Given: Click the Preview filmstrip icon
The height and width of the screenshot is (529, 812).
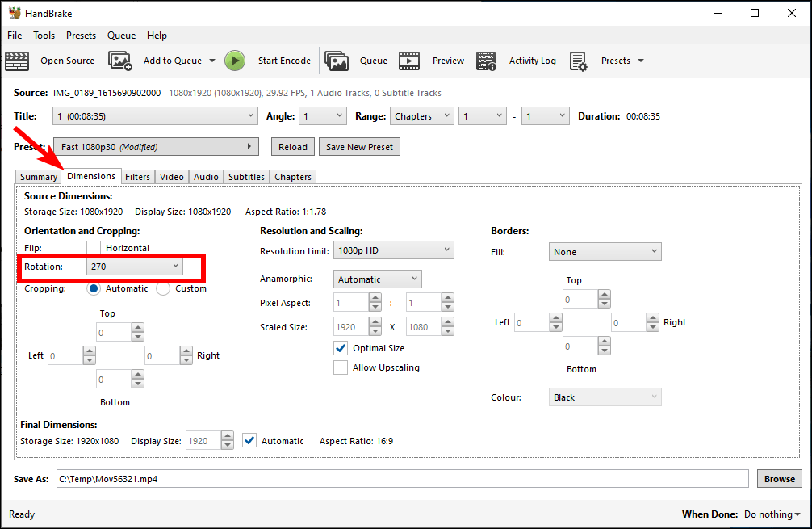Looking at the screenshot, I should click(409, 61).
